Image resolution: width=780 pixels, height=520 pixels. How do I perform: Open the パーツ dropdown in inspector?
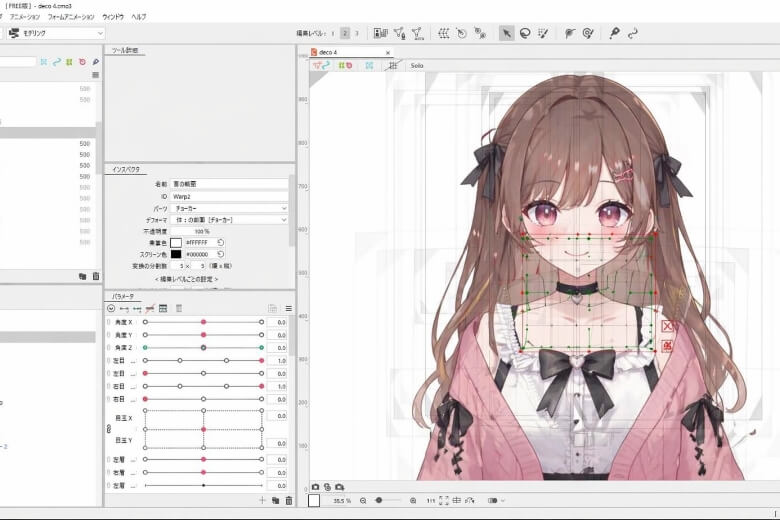pos(229,208)
